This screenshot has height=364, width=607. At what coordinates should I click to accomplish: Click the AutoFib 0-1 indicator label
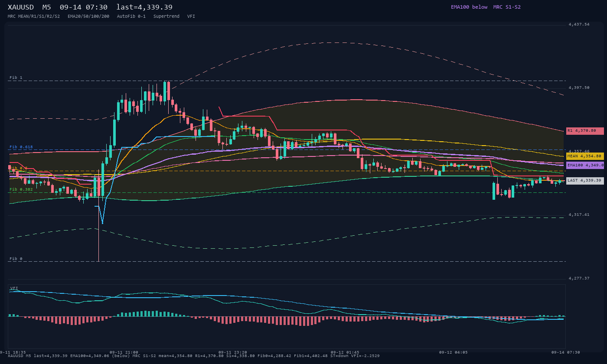coord(131,16)
